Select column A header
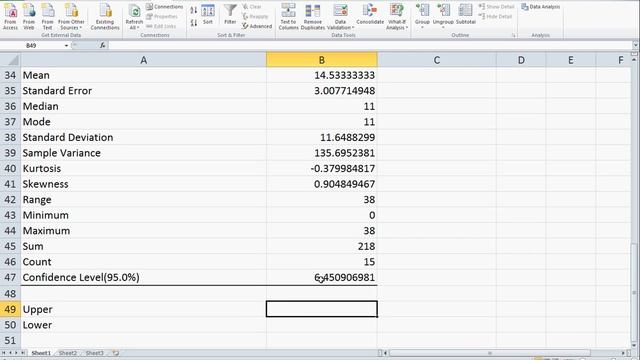The height and width of the screenshot is (360, 640). pyautogui.click(x=144, y=60)
